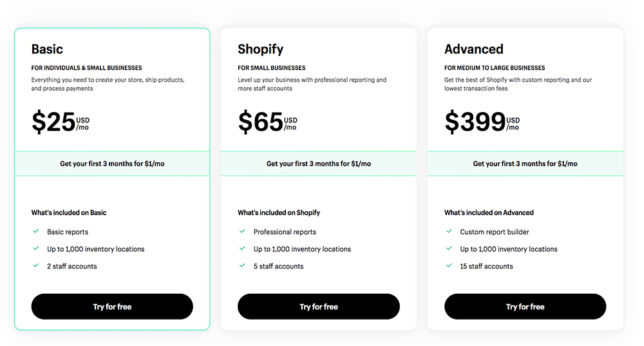Click checkmark beside Custom report builder

[449, 231]
